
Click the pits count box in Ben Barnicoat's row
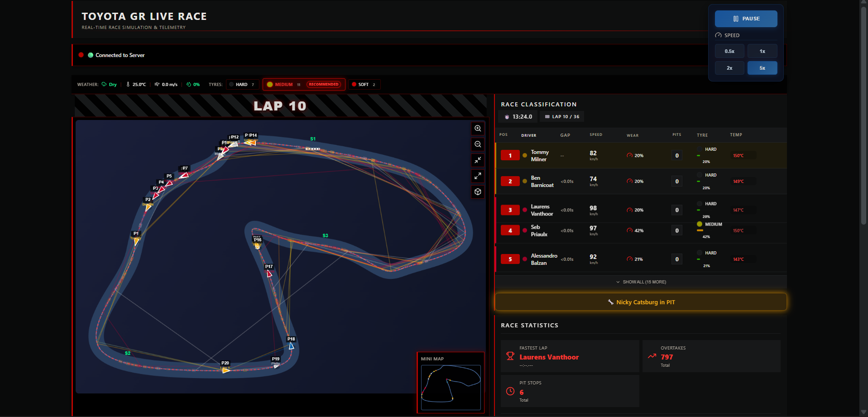point(677,182)
